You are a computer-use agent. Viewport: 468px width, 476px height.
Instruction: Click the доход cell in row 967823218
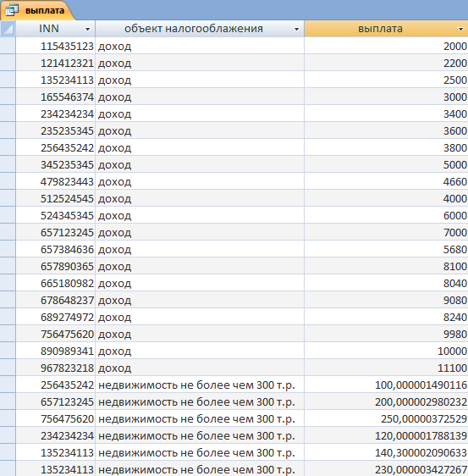pyautogui.click(x=200, y=368)
